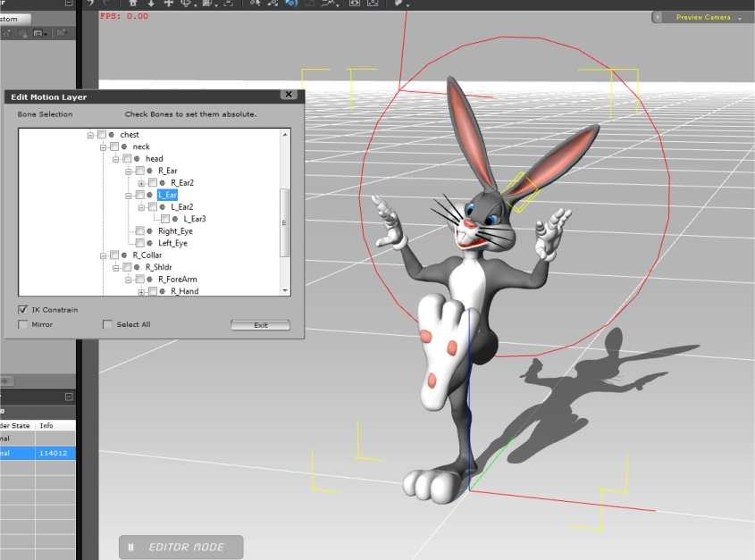Uncheck the IK Constrain checkbox
Screen dimensions: 755x560
[22, 309]
